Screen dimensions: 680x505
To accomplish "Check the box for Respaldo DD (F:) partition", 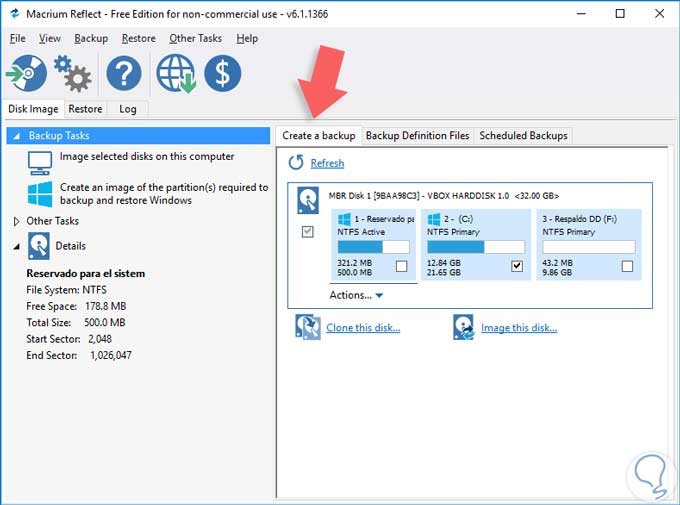I will (x=627, y=266).
